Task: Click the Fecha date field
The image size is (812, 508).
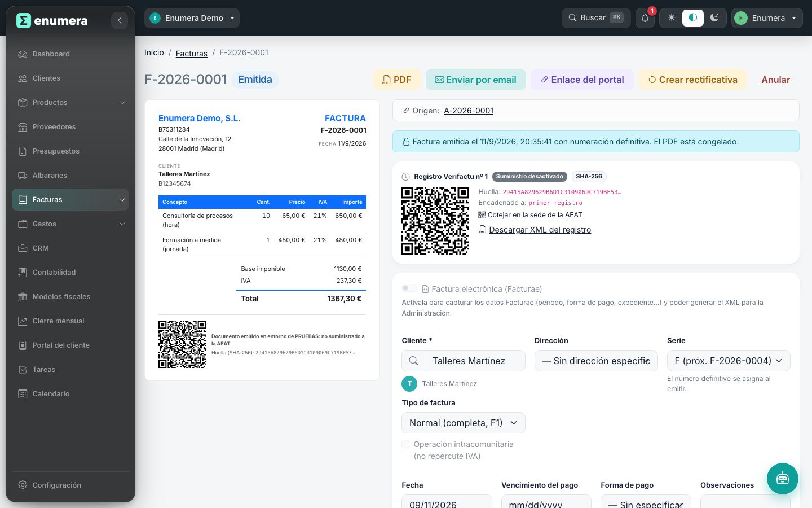Action: coord(447,501)
